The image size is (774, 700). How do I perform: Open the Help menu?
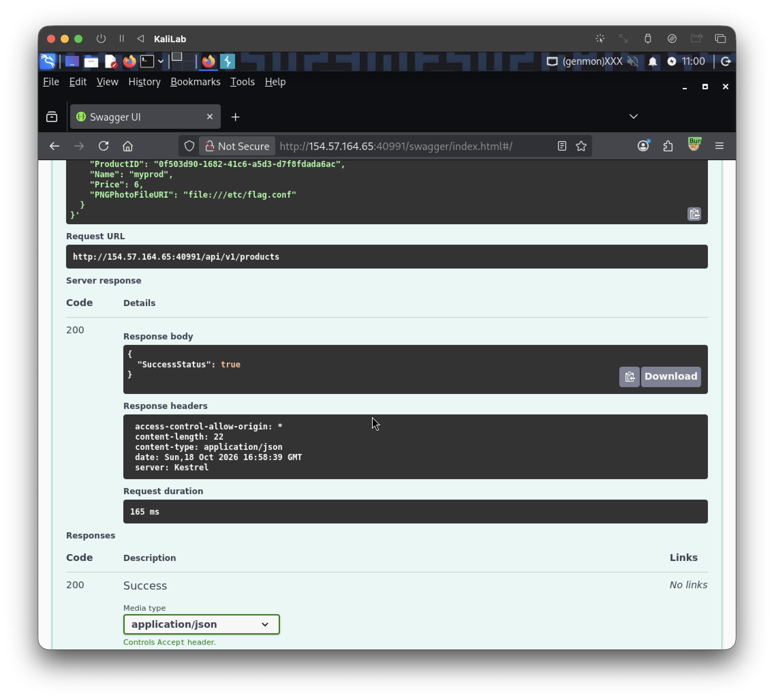click(275, 82)
